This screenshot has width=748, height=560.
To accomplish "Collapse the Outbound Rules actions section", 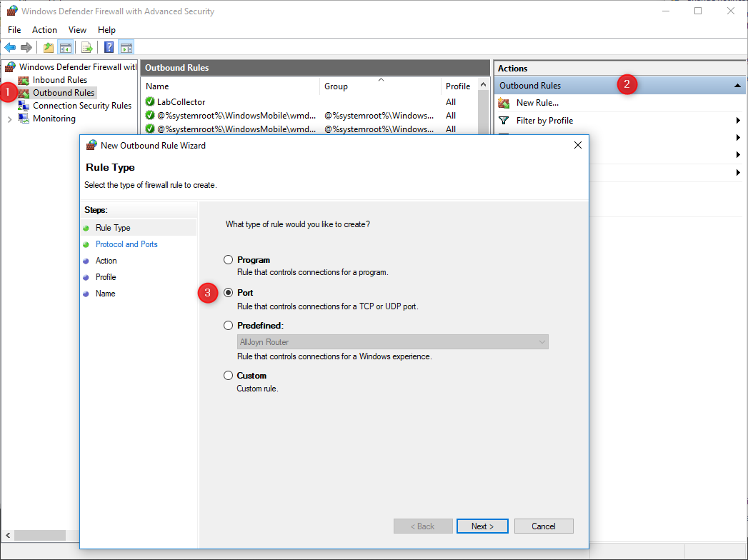I will coord(737,86).
